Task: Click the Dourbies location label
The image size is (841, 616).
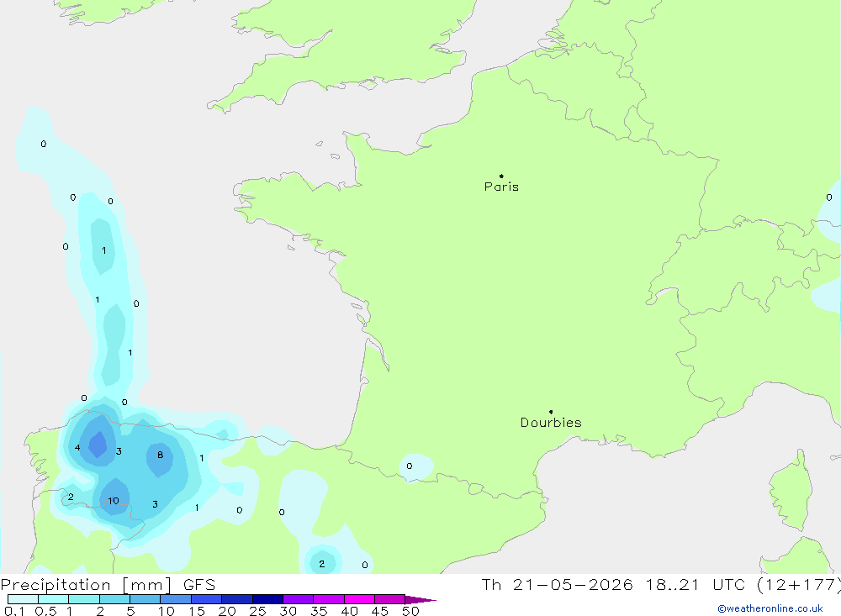Action: pyautogui.click(x=551, y=423)
